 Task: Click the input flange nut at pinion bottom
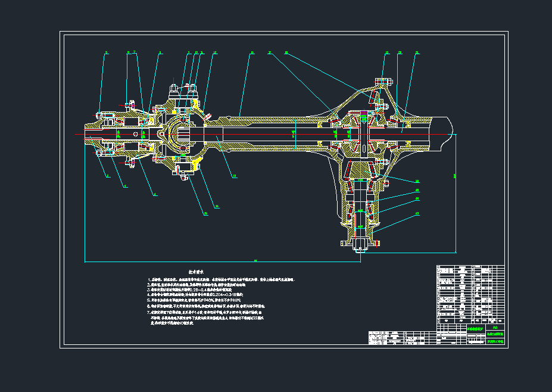point(360,244)
